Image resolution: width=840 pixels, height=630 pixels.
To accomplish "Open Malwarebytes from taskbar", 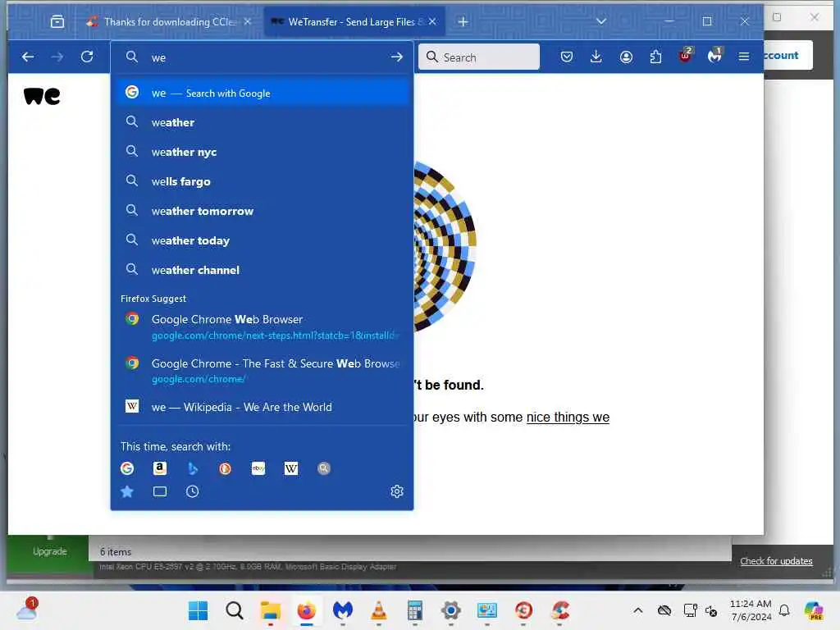I will pyautogui.click(x=343, y=610).
